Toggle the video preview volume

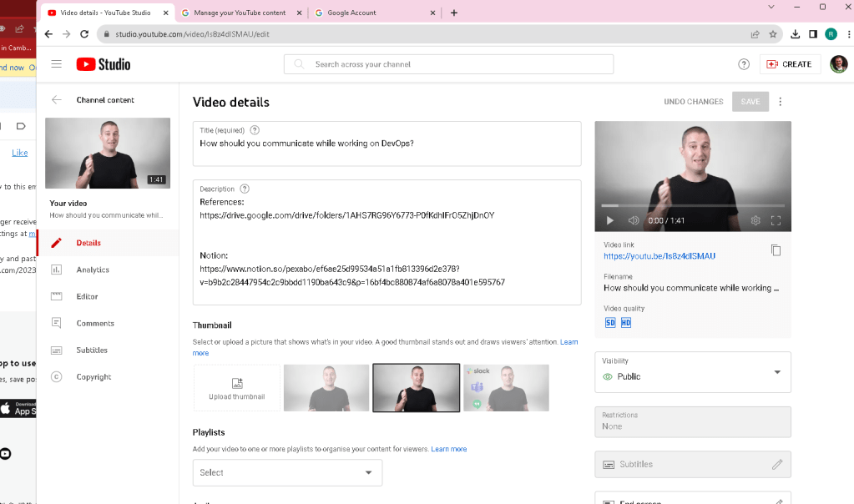click(633, 220)
